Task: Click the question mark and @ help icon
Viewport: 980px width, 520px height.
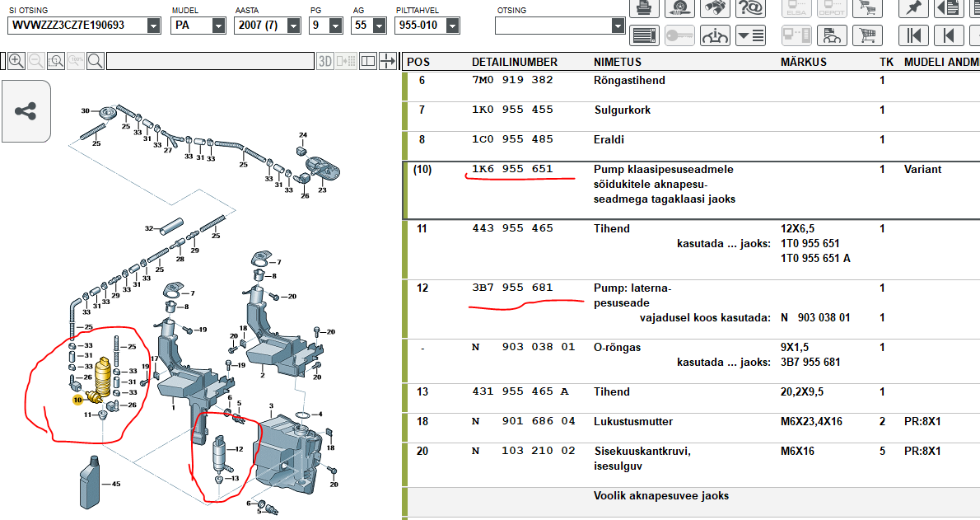Action: point(750,7)
